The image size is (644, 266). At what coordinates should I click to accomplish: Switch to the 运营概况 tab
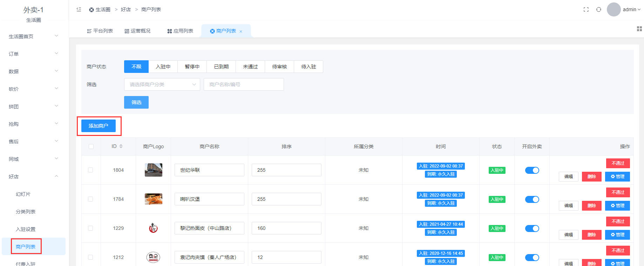137,31
